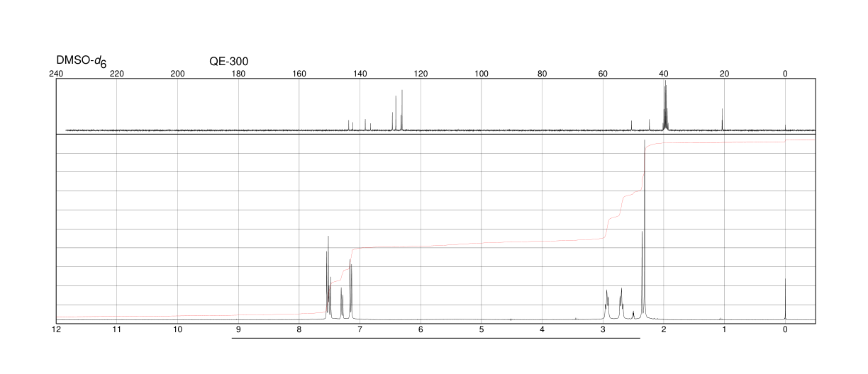Select the DMSO carbon solvent peak near 40
Image resolution: width=868 pixels, height=374 pixels.
pos(665,106)
